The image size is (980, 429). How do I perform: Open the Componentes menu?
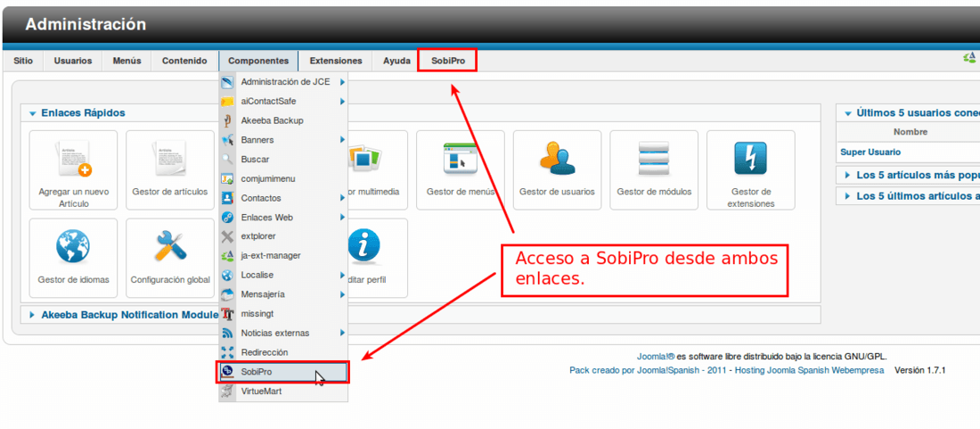coord(258,62)
